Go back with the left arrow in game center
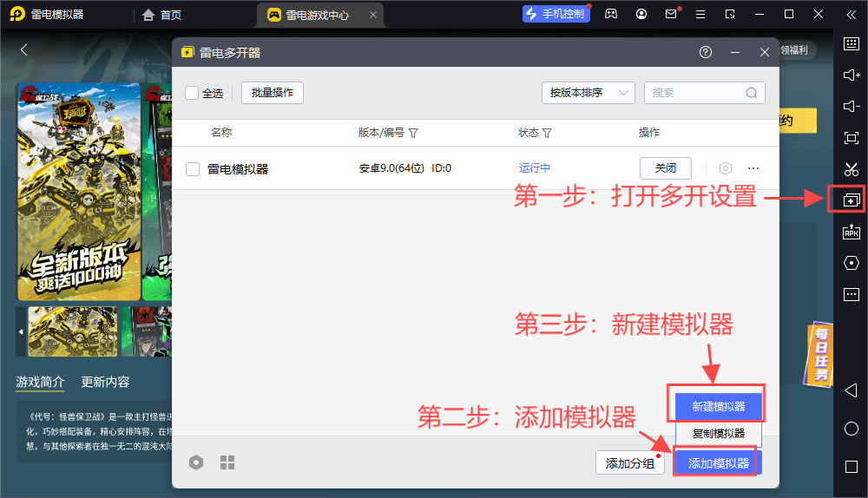The width and height of the screenshot is (868, 498). click(23, 49)
